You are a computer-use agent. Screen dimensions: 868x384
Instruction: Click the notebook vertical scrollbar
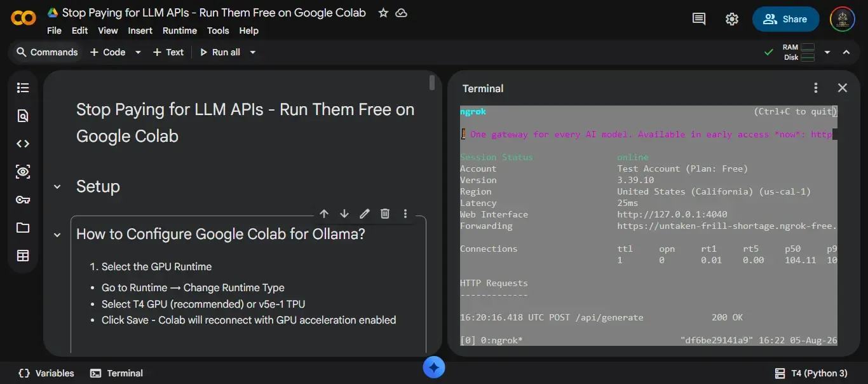(x=432, y=82)
